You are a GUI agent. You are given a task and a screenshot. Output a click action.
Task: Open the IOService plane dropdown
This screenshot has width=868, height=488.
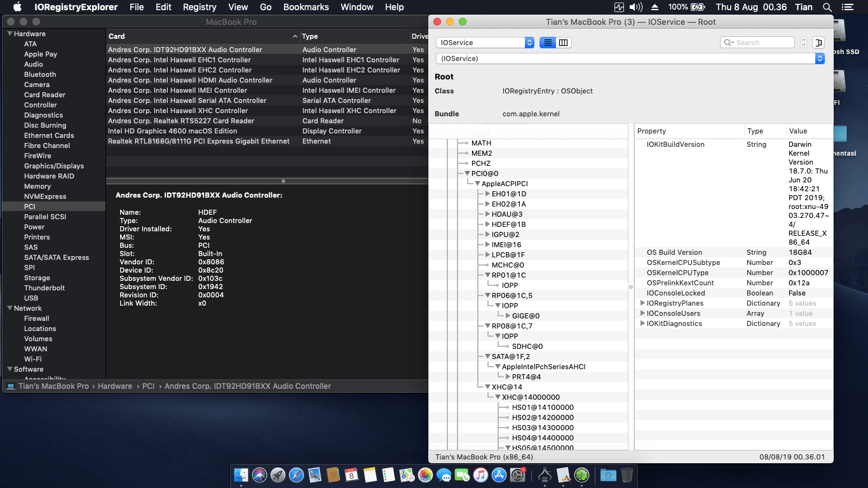(485, 43)
